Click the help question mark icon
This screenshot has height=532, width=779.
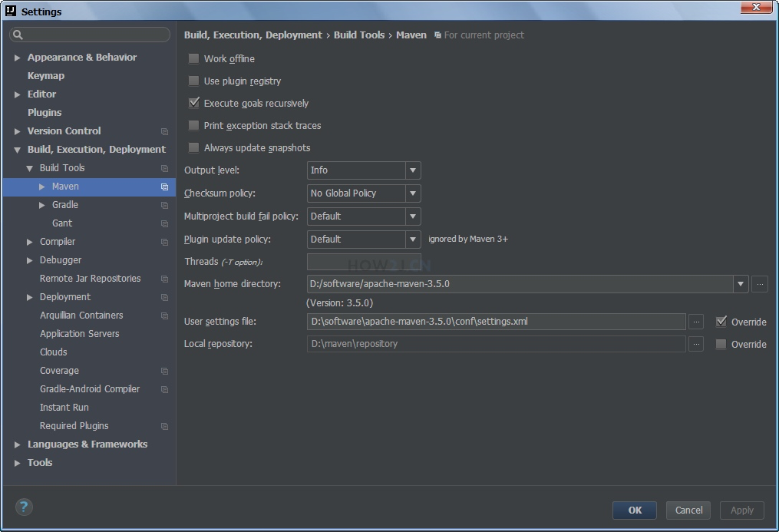point(24,507)
